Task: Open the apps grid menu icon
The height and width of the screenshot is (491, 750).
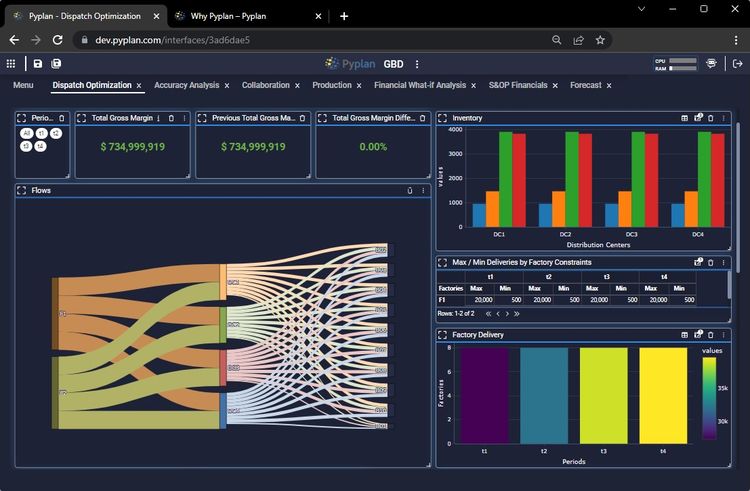Action: pos(11,63)
